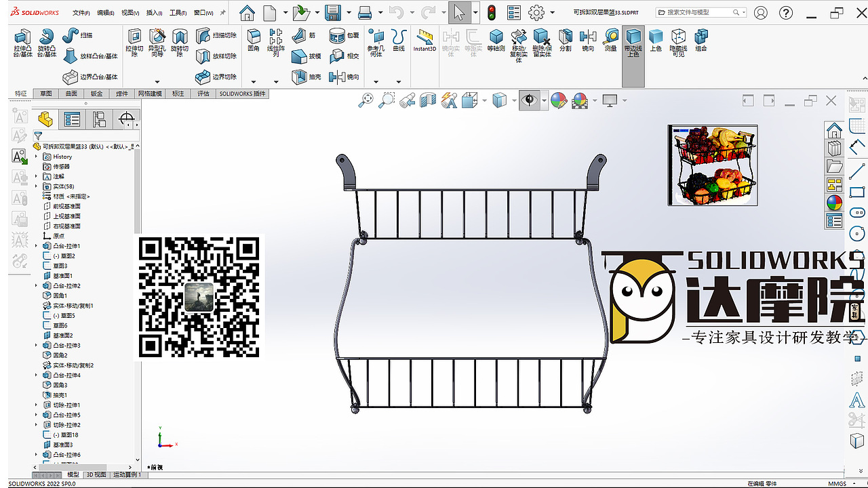Screen dimensions: 868x488
Task: Switch to the 草图 Sketch tab
Action: [x=45, y=94]
